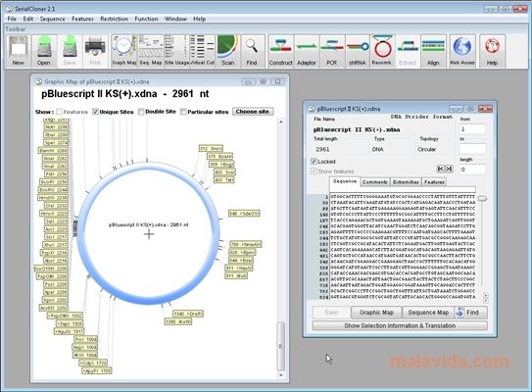Click the Graphic Map button

(x=376, y=313)
